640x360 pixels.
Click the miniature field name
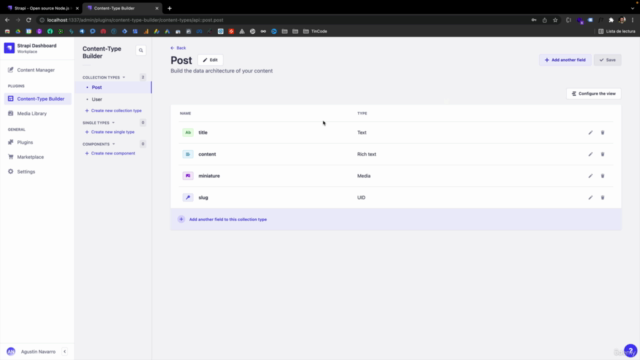pyautogui.click(x=209, y=176)
